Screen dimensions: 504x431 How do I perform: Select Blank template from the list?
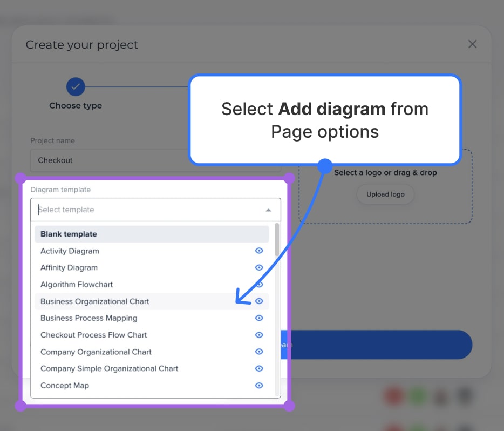click(x=69, y=234)
